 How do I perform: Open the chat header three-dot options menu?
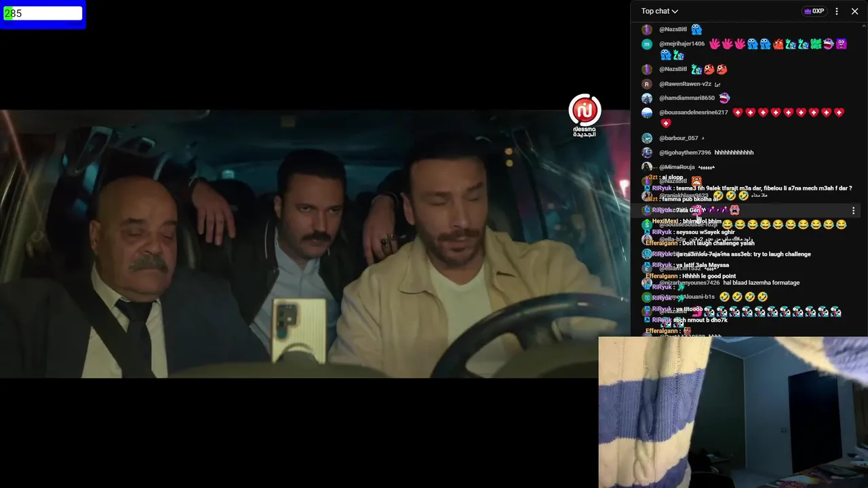(837, 11)
